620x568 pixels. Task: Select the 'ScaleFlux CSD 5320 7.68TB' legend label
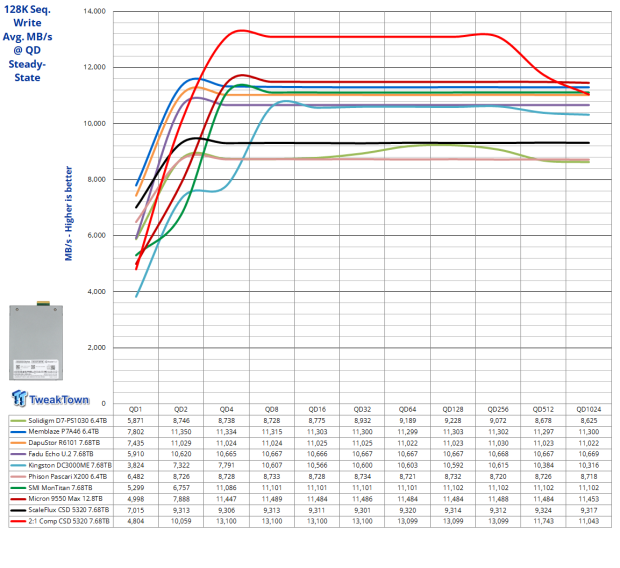click(x=69, y=510)
